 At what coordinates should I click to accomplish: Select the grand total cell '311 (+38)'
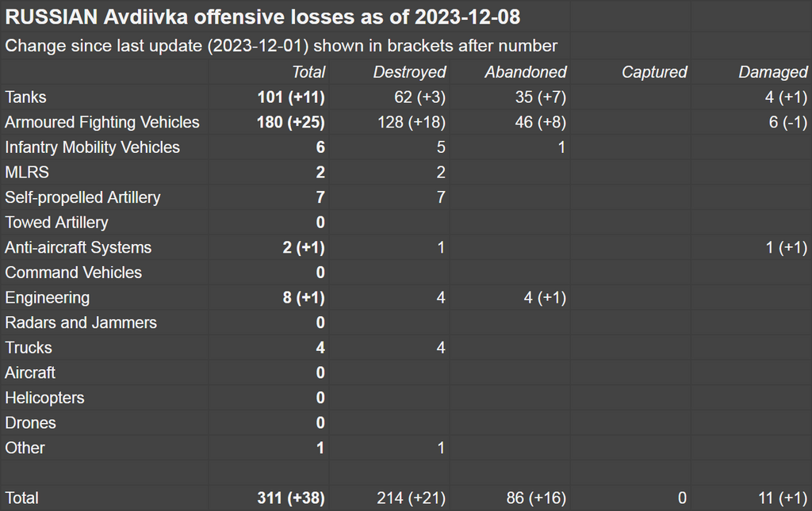pyautogui.click(x=291, y=498)
